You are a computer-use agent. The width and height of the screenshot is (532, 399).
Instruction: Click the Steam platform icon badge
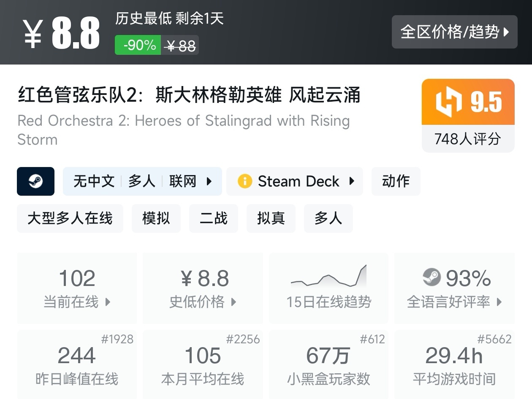click(35, 181)
